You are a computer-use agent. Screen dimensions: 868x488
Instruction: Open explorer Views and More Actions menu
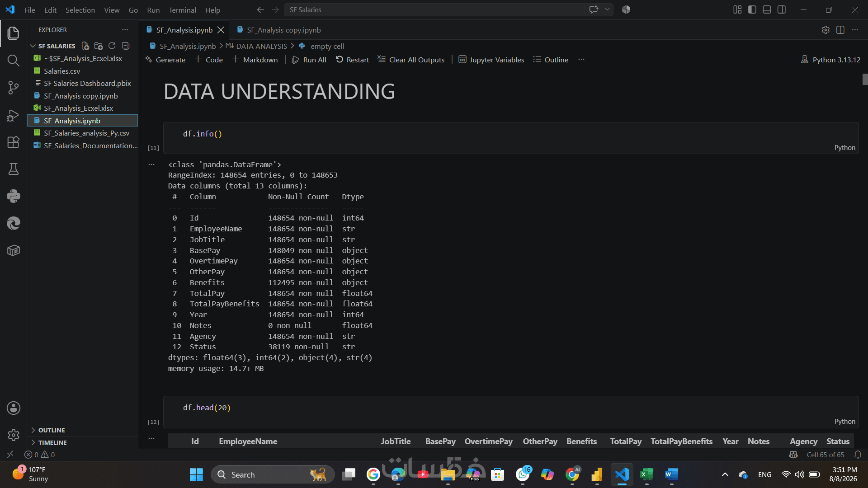coord(125,30)
